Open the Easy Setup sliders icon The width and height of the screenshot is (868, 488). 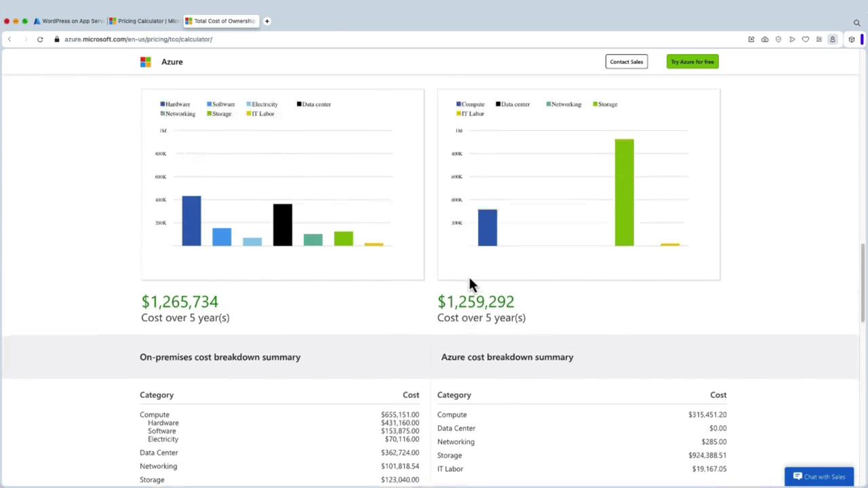click(818, 39)
